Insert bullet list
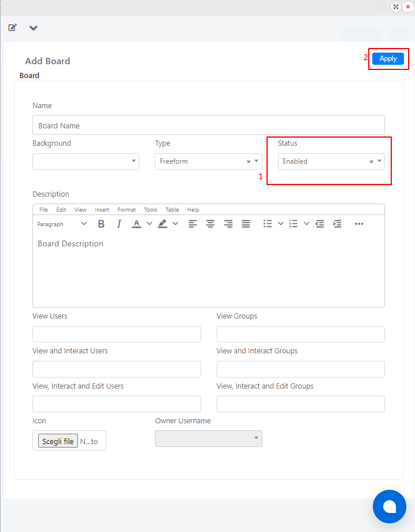This screenshot has height=532, width=415. click(268, 224)
